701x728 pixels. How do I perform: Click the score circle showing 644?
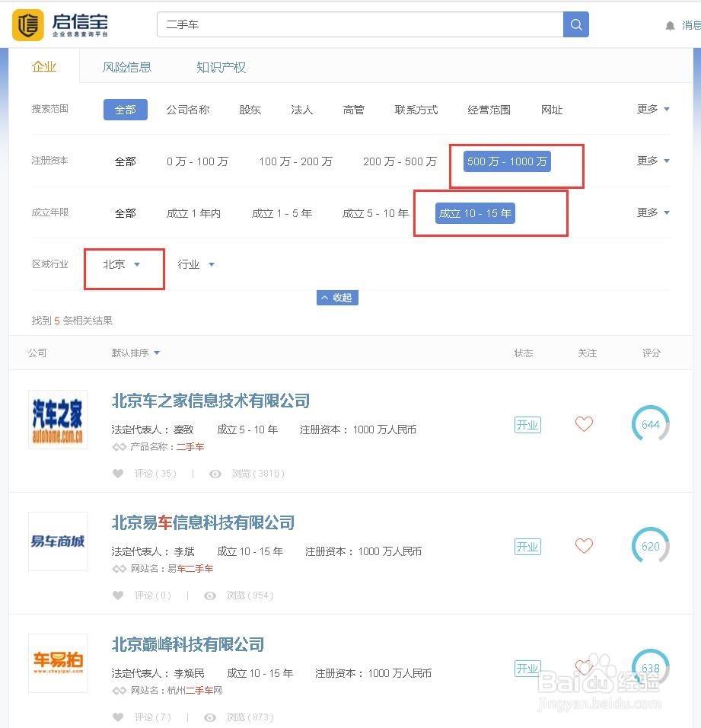click(650, 424)
